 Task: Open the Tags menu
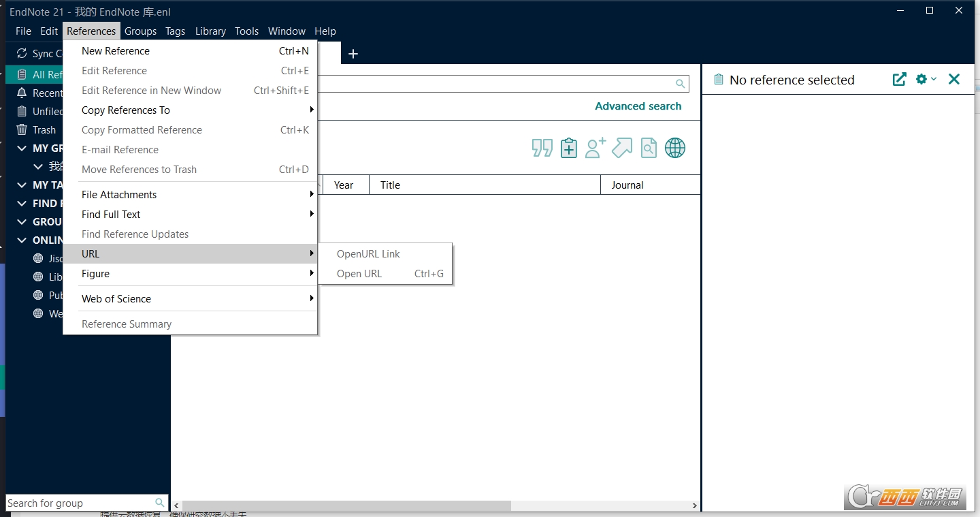pos(175,31)
